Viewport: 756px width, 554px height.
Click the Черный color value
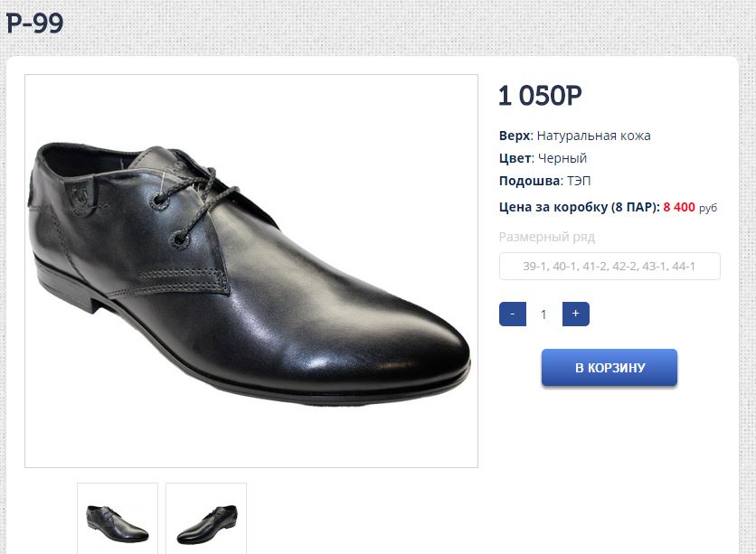click(562, 158)
